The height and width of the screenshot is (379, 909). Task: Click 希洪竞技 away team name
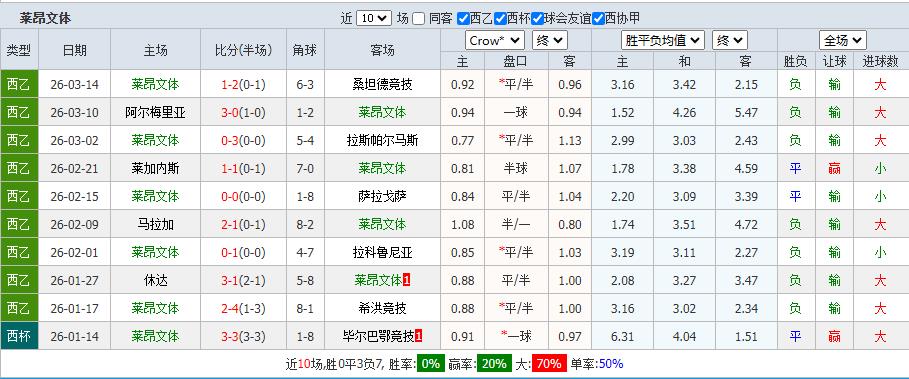pyautogui.click(x=383, y=308)
